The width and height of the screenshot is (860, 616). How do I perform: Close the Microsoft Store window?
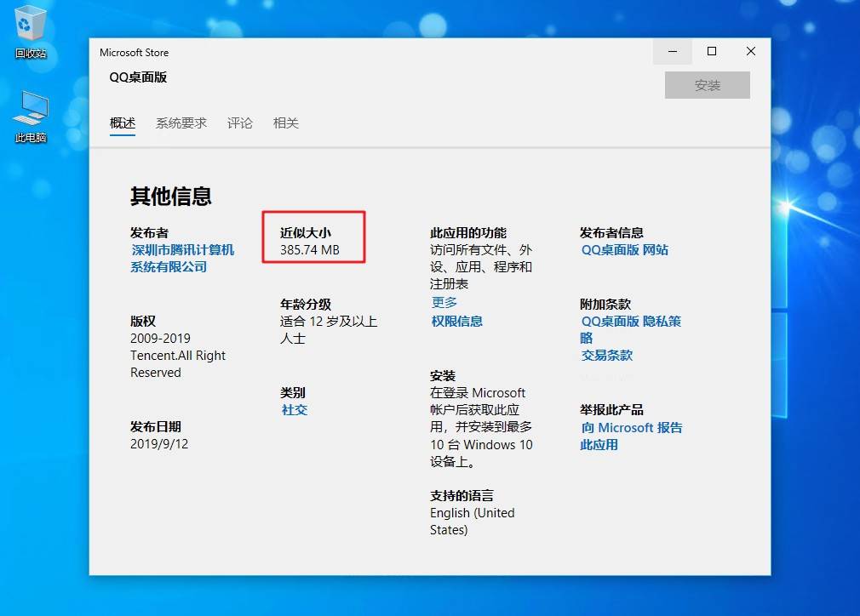(x=751, y=52)
